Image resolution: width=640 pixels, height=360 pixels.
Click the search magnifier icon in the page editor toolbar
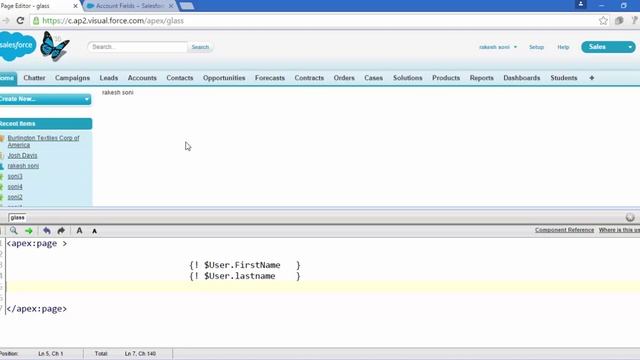tap(13, 231)
